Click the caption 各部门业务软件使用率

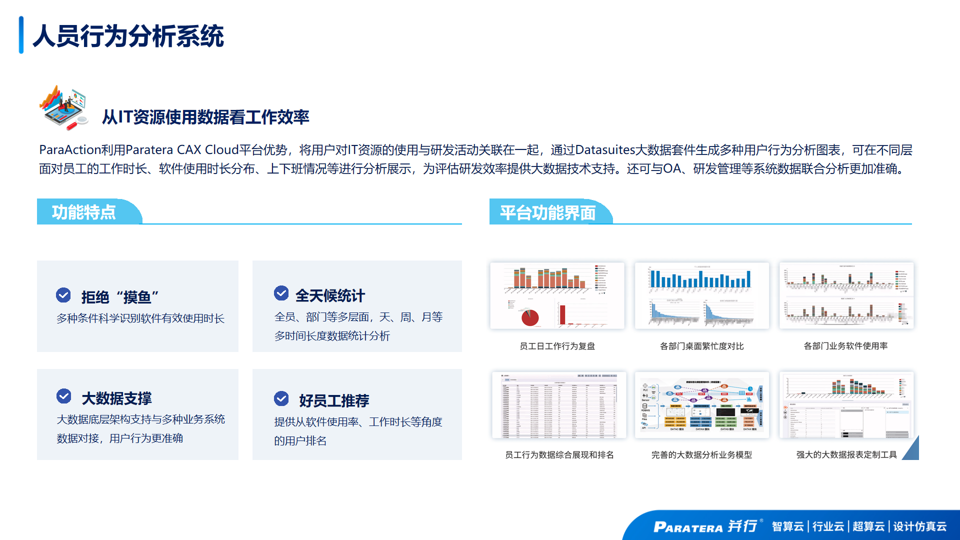point(846,346)
